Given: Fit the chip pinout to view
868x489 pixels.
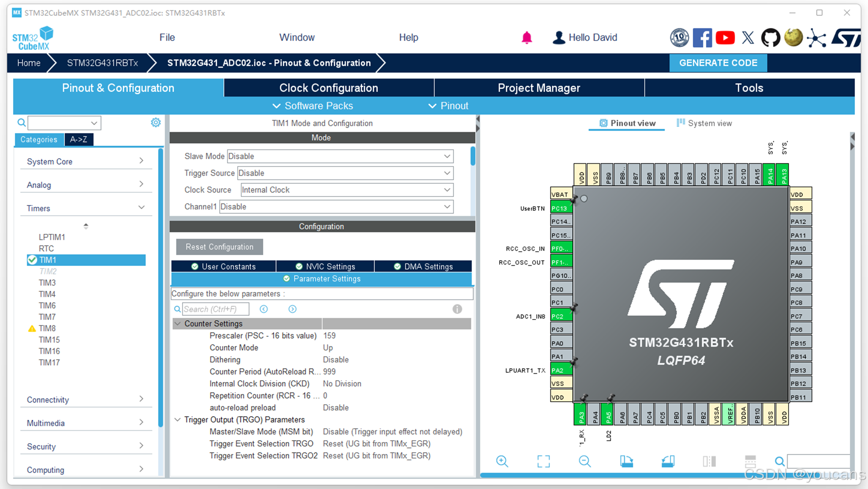Looking at the screenshot, I should [543, 461].
